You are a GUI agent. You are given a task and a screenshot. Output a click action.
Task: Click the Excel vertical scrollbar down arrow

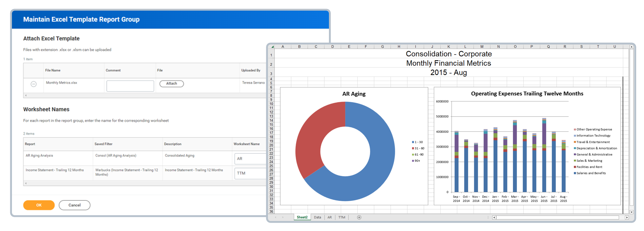632,212
